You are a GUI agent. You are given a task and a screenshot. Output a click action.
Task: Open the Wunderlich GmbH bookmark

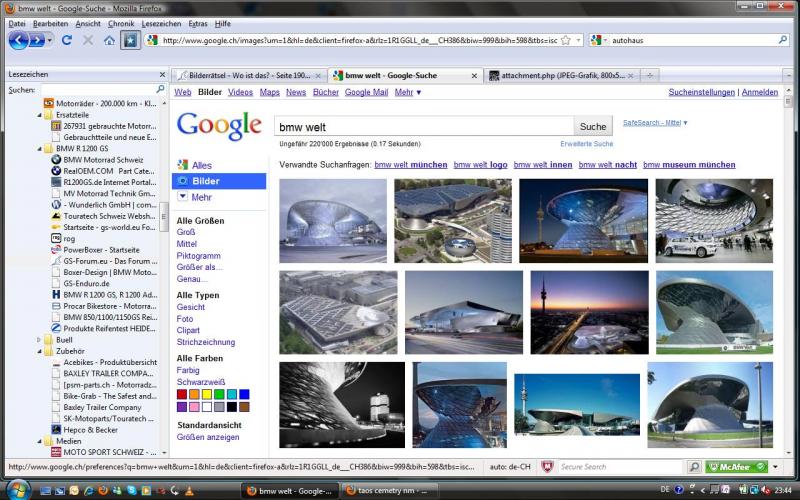click(104, 205)
